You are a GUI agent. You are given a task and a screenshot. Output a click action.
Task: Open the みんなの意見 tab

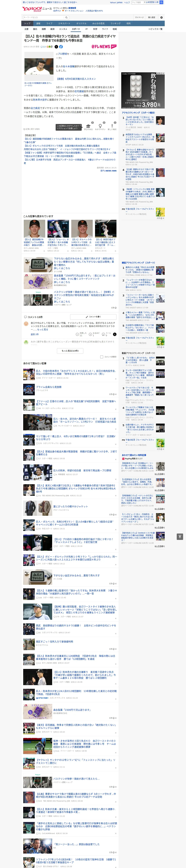pos(98,24)
